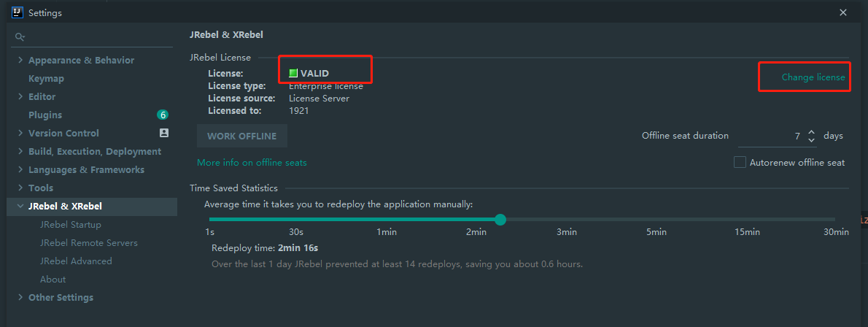This screenshot has height=327, width=868.
Task: Open JRebel Advanced settings
Action: tap(76, 261)
